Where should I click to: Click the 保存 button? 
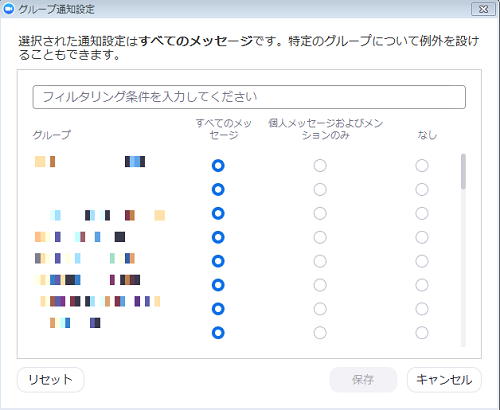[363, 380]
